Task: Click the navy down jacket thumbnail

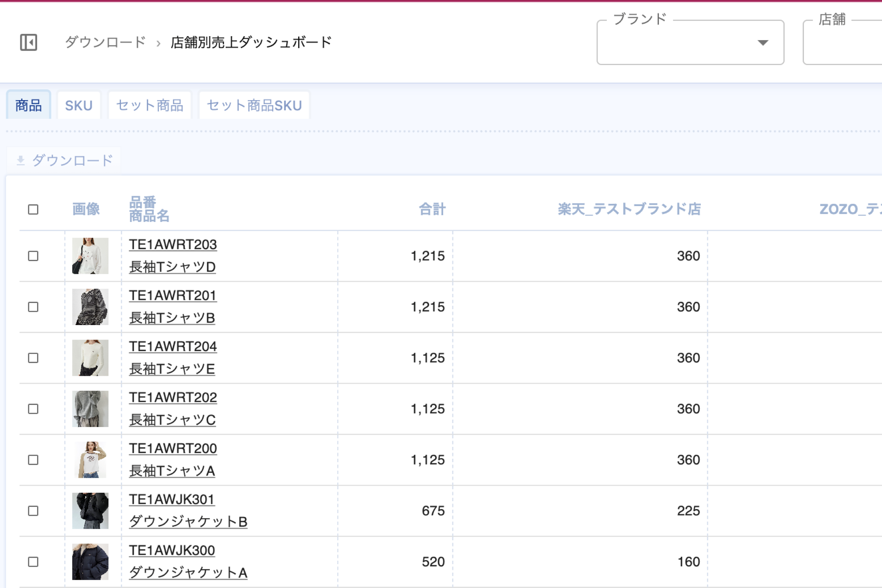Action: pyautogui.click(x=90, y=562)
